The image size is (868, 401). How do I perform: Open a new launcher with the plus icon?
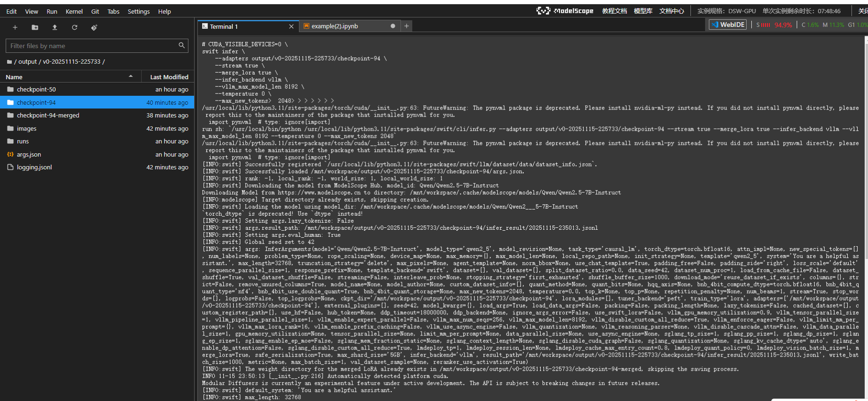pyautogui.click(x=15, y=27)
